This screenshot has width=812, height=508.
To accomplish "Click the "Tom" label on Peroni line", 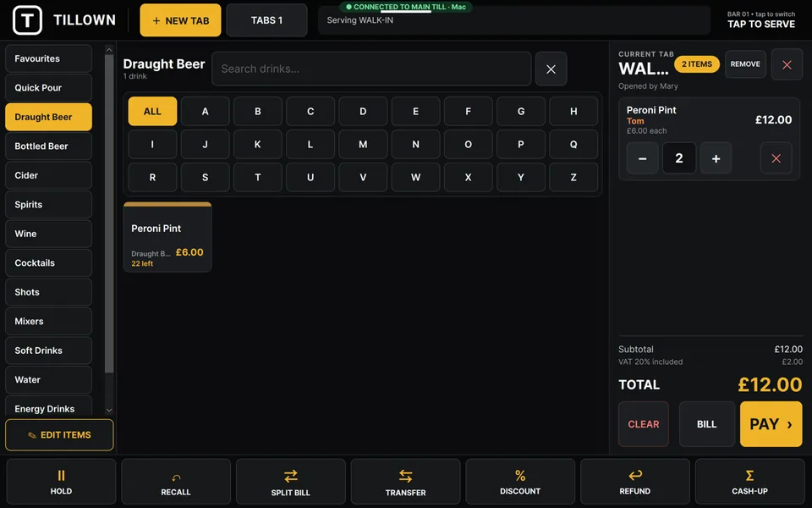I will pyautogui.click(x=635, y=121).
